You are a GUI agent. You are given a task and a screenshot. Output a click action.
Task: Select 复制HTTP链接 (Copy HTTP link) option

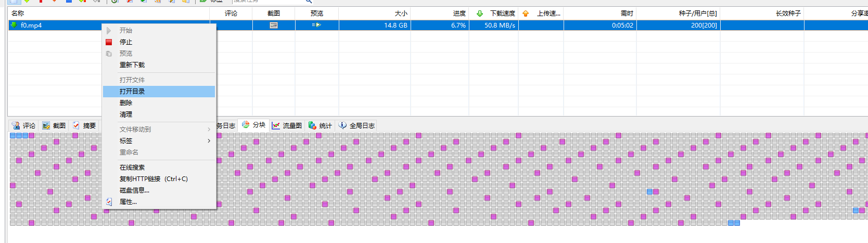click(154, 179)
